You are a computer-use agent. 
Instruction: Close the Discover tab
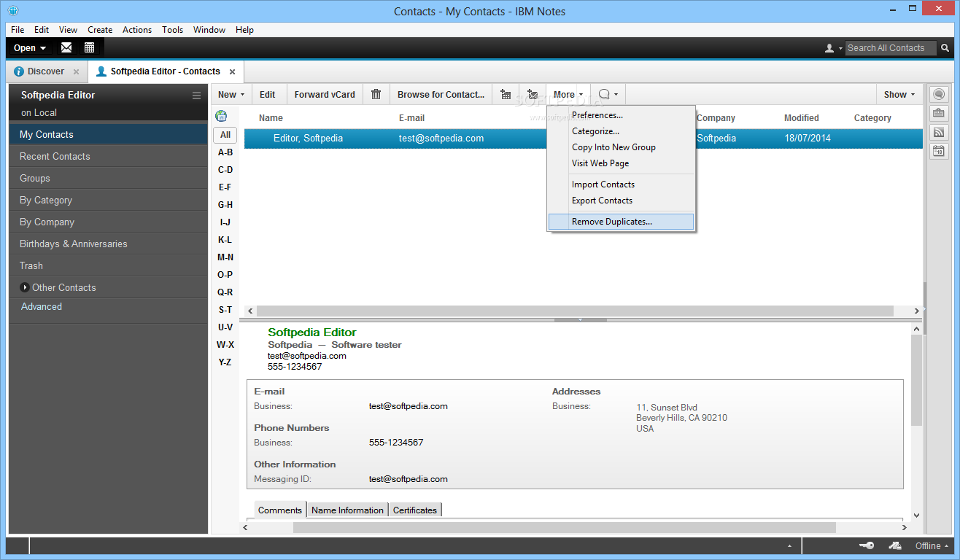pos(76,71)
